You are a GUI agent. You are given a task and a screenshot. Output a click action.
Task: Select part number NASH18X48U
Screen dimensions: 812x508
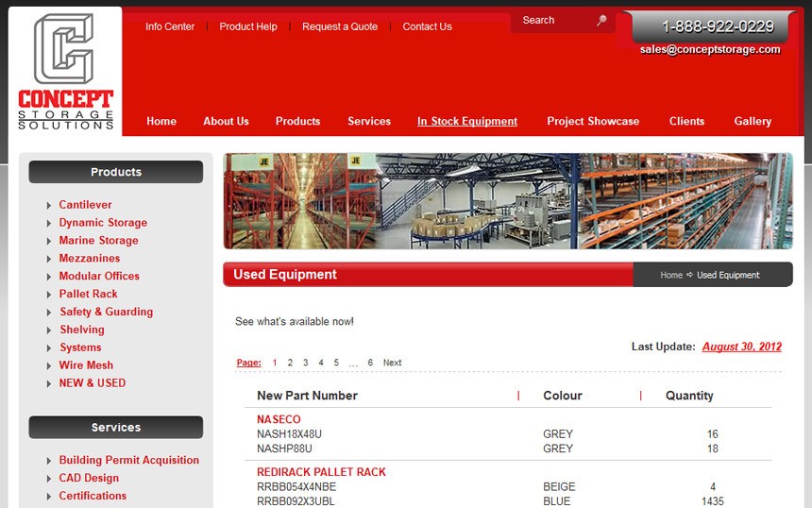coord(289,434)
